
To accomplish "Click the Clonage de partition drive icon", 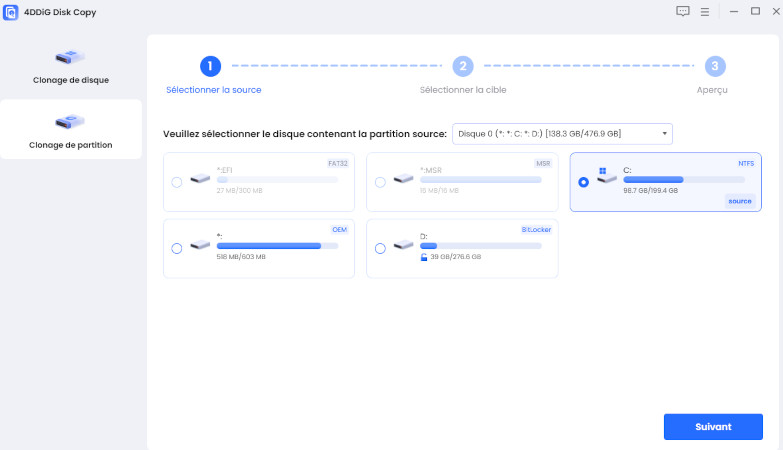I will point(70,122).
